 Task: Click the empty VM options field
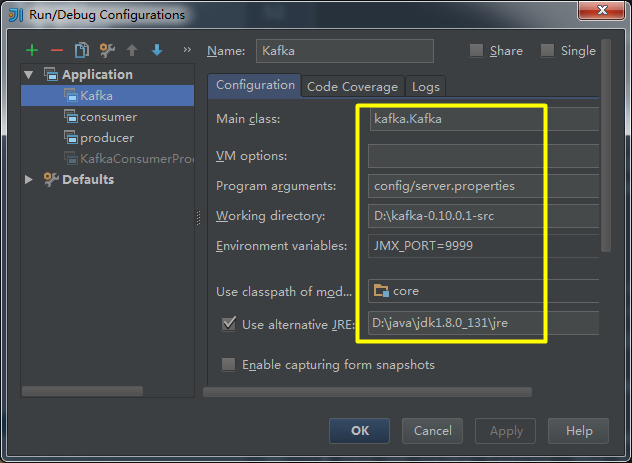point(484,156)
